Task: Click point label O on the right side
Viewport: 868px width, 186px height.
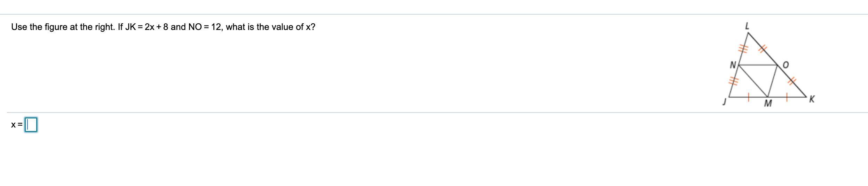Action: point(786,65)
